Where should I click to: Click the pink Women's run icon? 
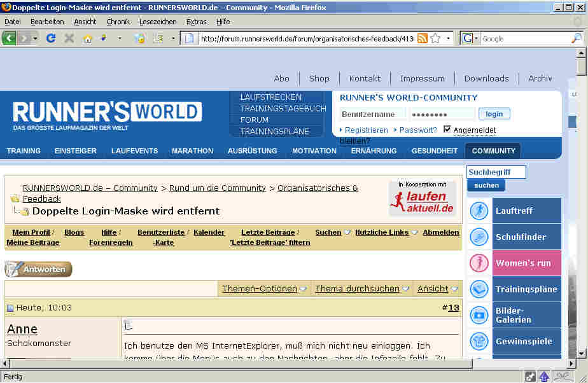(479, 263)
